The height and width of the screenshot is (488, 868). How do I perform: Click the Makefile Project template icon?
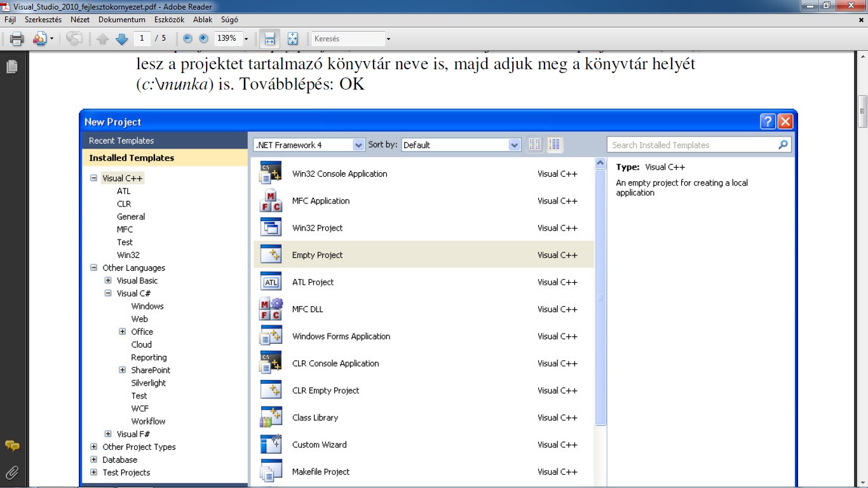point(271,472)
